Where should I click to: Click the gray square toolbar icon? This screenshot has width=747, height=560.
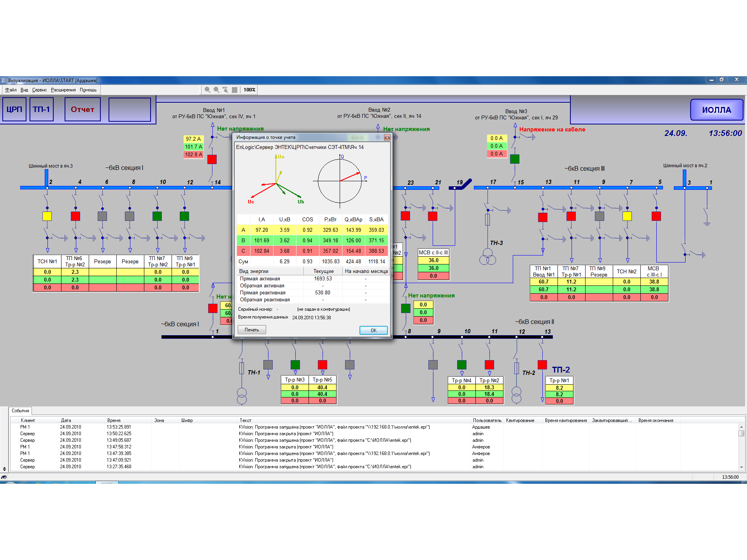click(x=235, y=90)
